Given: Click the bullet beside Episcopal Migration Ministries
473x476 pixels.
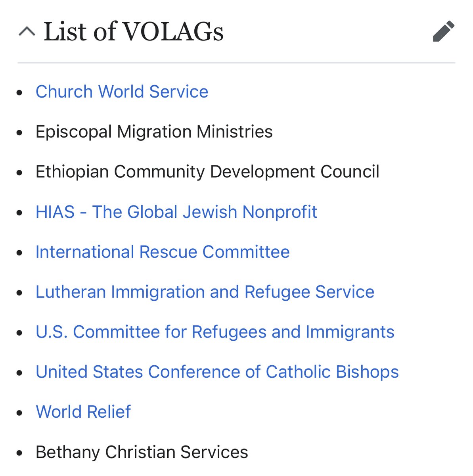Looking at the screenshot, I should click(x=19, y=132).
